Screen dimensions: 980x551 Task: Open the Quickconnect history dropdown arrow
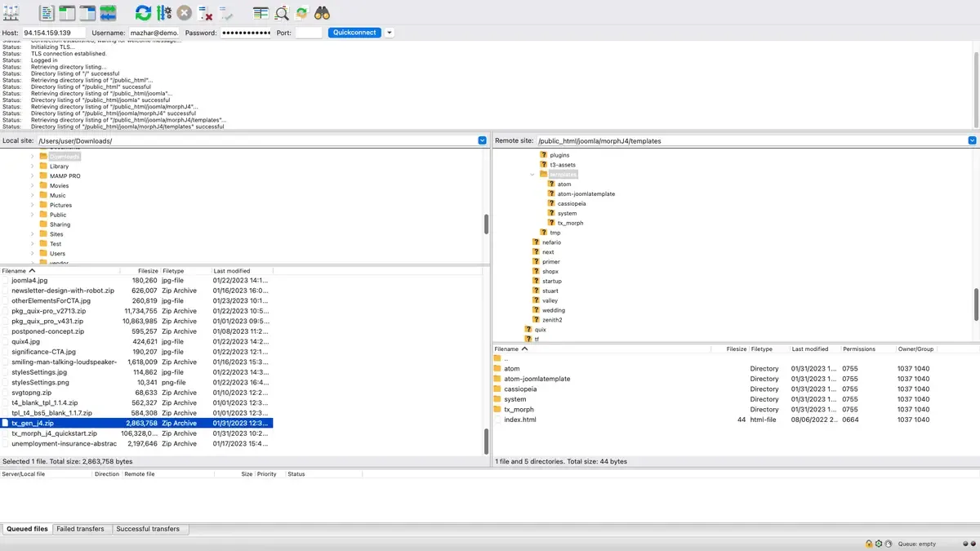tap(390, 33)
